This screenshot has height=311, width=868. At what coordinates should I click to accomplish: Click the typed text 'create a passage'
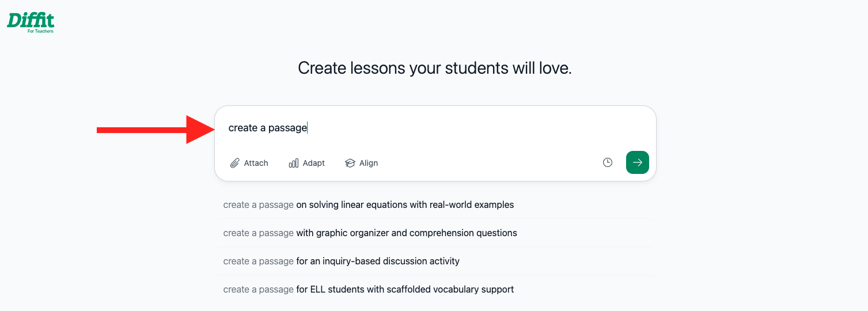click(x=268, y=128)
